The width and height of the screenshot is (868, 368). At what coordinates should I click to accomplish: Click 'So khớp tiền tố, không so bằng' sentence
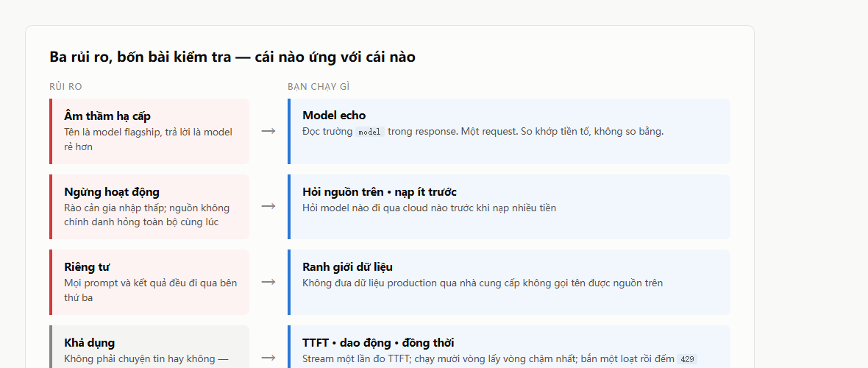click(591, 132)
